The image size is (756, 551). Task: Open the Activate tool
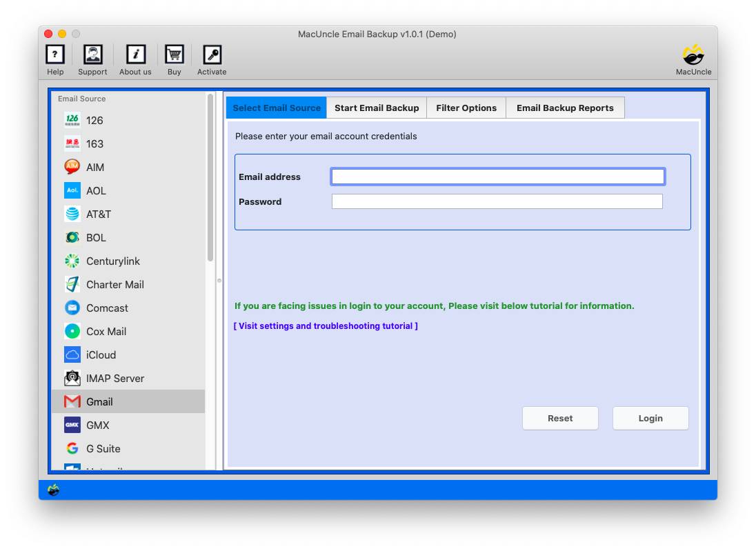point(212,60)
